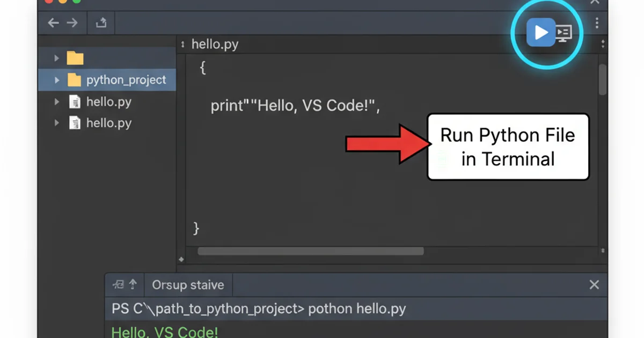The width and height of the screenshot is (644, 338).
Task: Click the Hello, VS Code! terminal output
Action: coord(165,332)
